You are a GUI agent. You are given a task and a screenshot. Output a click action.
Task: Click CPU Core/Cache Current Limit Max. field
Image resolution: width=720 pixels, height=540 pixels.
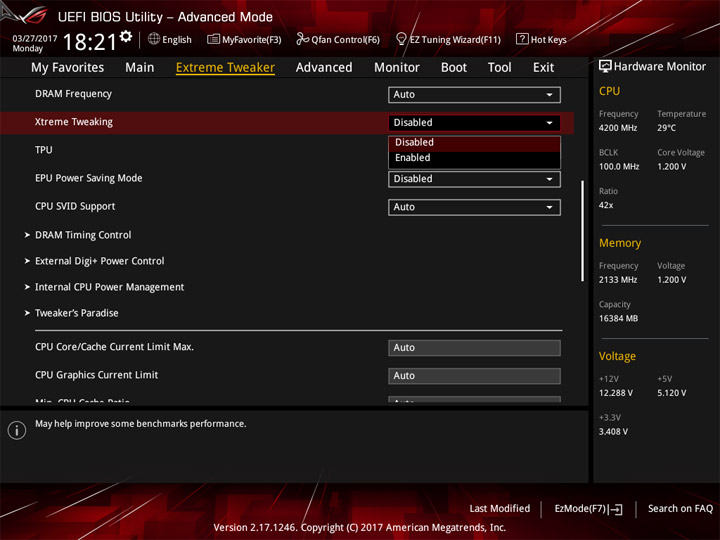tap(474, 348)
